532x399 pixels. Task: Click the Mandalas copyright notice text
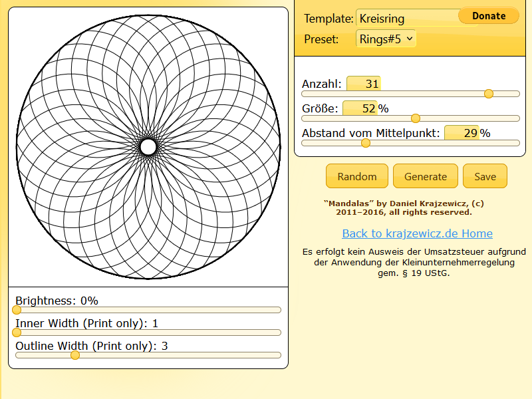pos(398,208)
